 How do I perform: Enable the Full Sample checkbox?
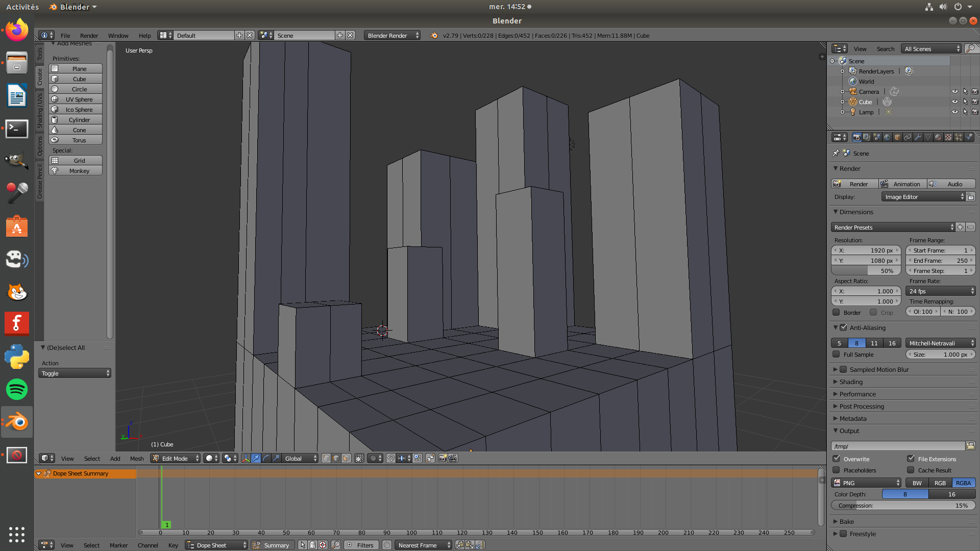(836, 354)
